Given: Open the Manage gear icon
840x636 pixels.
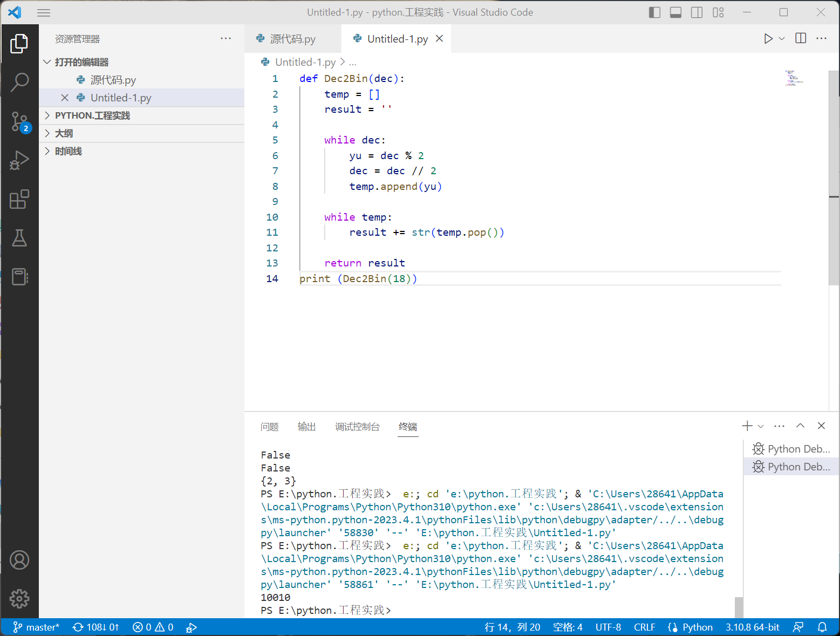Looking at the screenshot, I should point(19,599).
